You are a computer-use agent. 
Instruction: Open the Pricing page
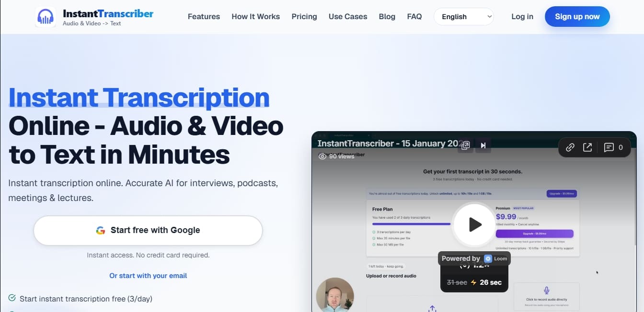click(304, 17)
